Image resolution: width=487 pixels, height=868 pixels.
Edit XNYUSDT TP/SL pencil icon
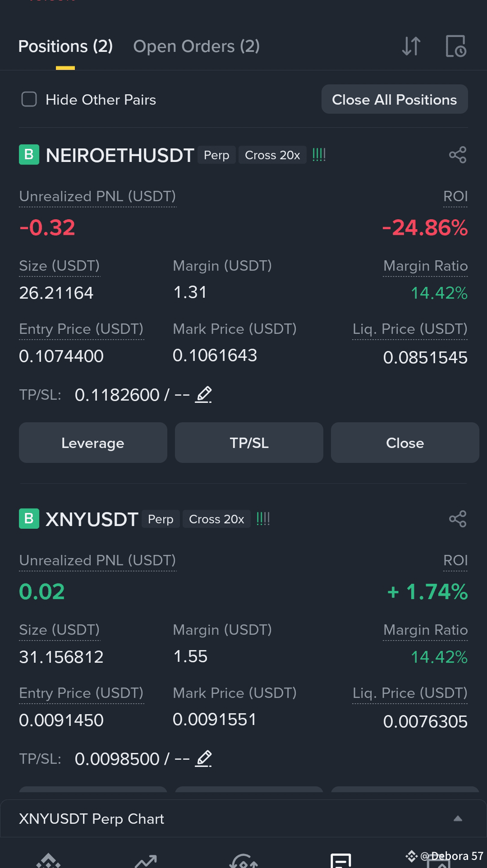coord(203,759)
